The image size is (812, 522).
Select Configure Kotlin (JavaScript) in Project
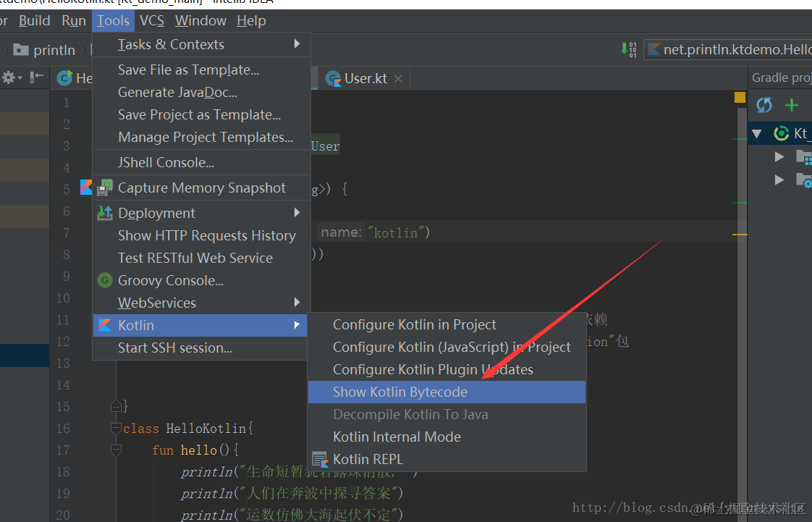click(x=447, y=347)
